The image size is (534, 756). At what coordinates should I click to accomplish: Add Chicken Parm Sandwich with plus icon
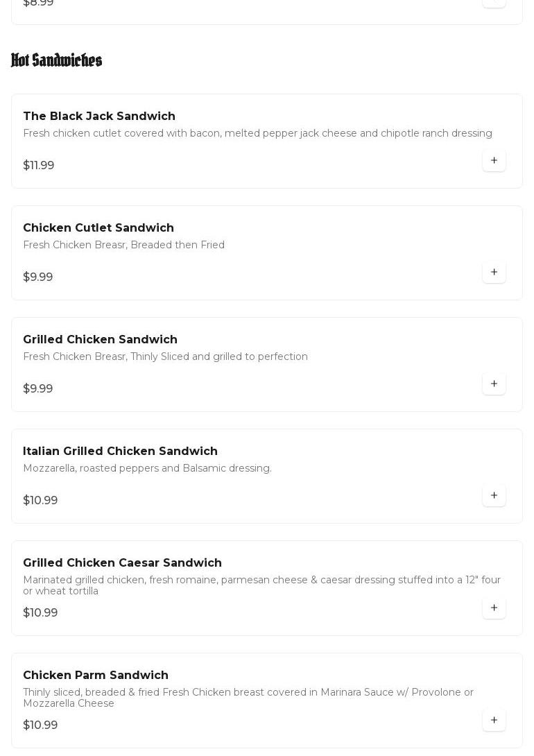pyautogui.click(x=494, y=720)
